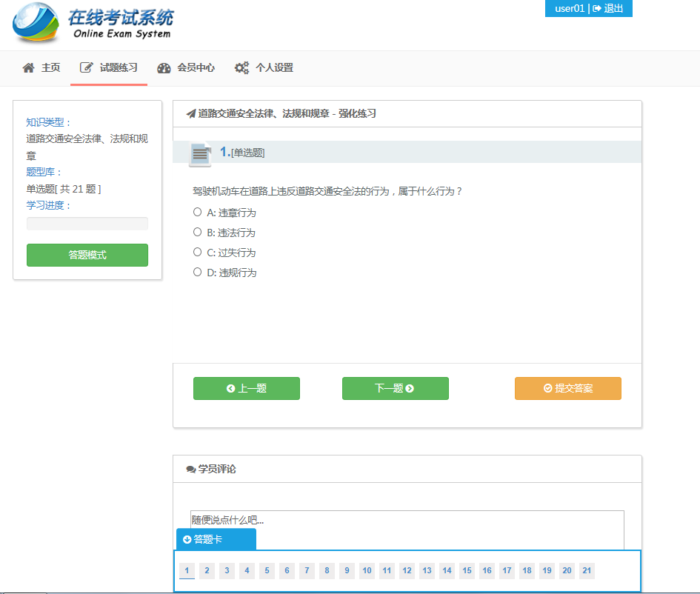This screenshot has width=700, height=594.
Task: Jump to question 2 in answer card
Action: [207, 570]
